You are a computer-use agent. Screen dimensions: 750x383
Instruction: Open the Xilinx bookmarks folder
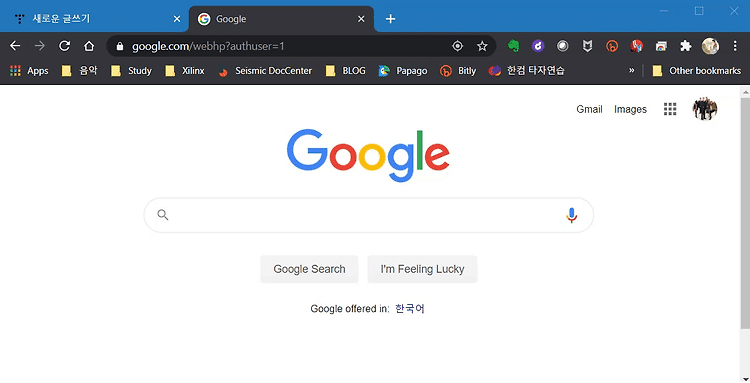[x=185, y=71]
